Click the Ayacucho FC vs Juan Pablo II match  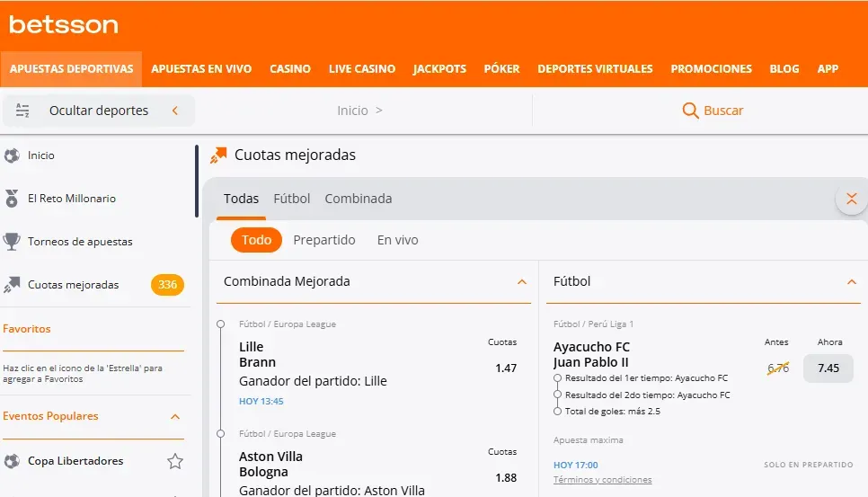click(x=591, y=355)
